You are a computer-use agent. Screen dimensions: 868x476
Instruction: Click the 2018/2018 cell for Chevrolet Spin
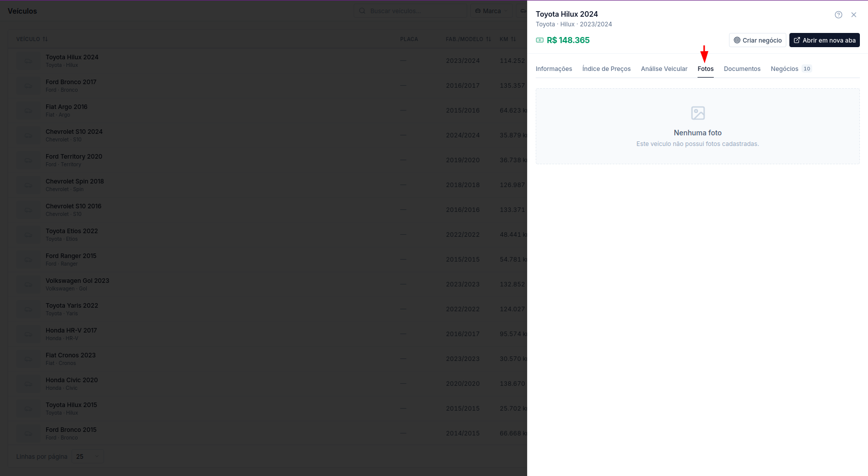pos(463,185)
